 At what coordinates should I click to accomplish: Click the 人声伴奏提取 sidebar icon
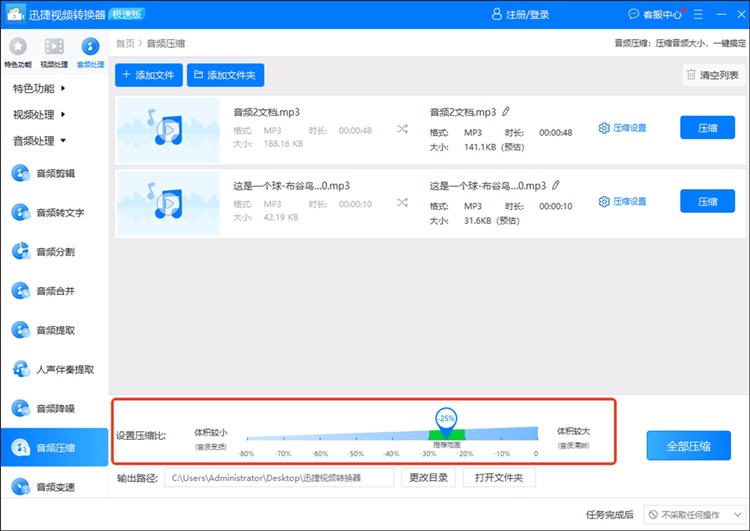pos(21,369)
